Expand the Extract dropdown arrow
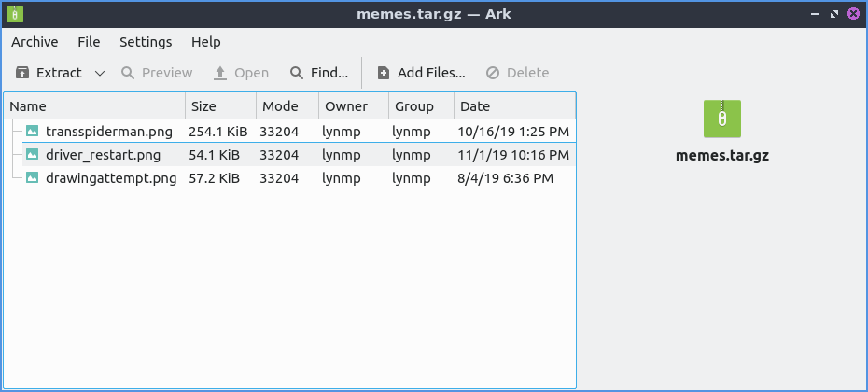This screenshot has height=392, width=868. pos(100,73)
